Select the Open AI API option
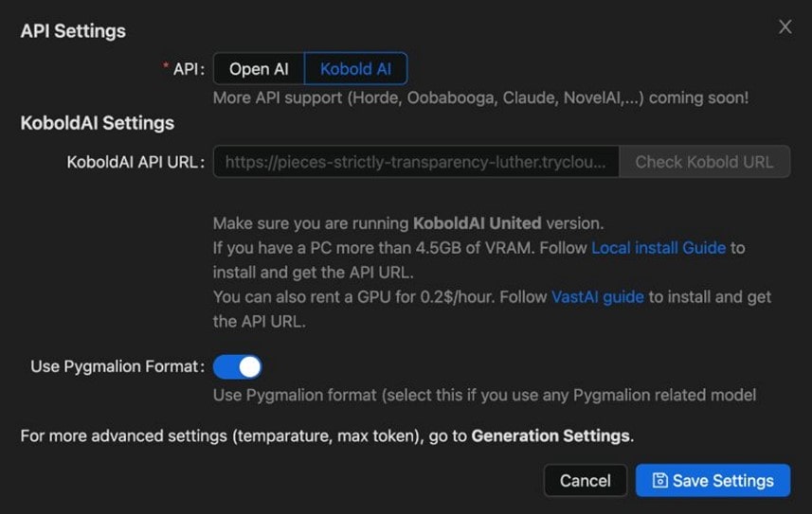The width and height of the screenshot is (812, 514). point(259,69)
